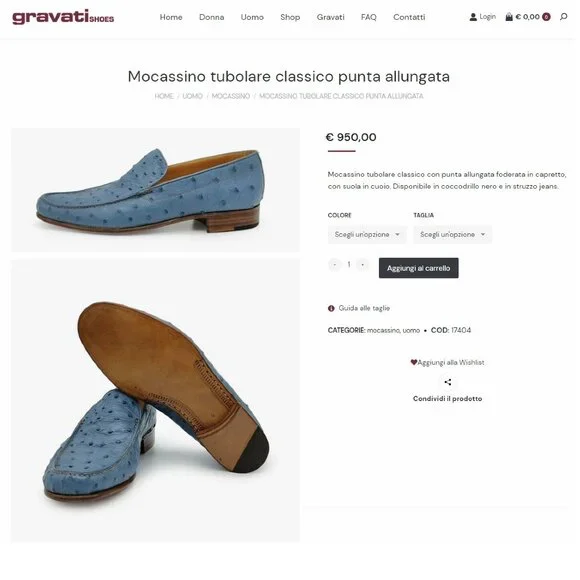Decrease quantity with minus button
This screenshot has height=580, width=580.
[334, 264]
